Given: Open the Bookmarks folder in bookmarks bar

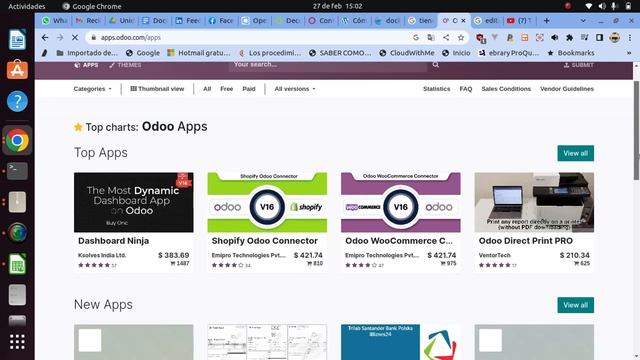Looking at the screenshot, I should (x=571, y=53).
